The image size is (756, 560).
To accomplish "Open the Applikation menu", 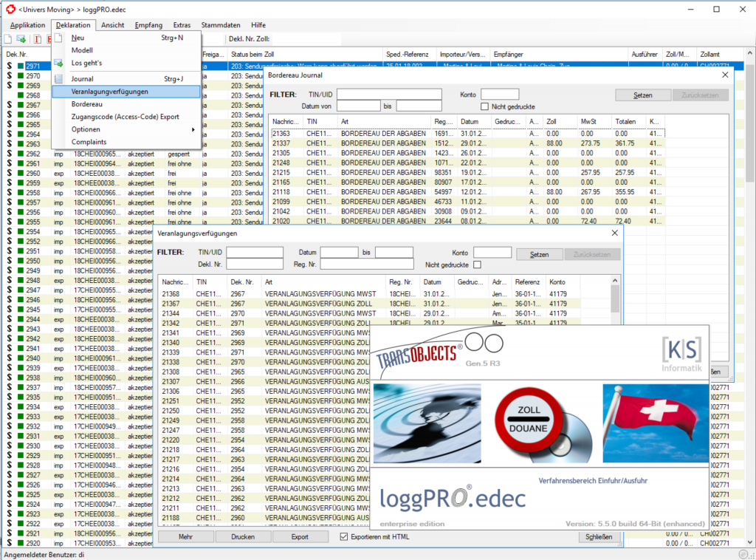I will (27, 25).
